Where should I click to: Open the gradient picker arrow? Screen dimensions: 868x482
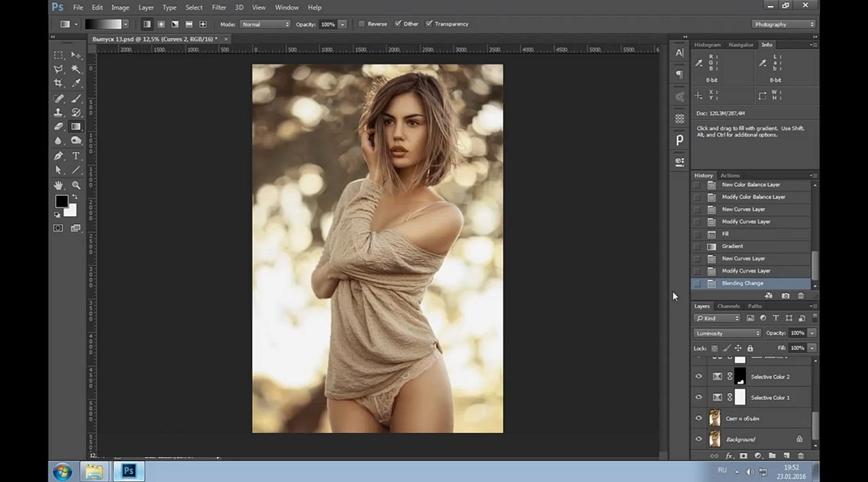click(125, 24)
